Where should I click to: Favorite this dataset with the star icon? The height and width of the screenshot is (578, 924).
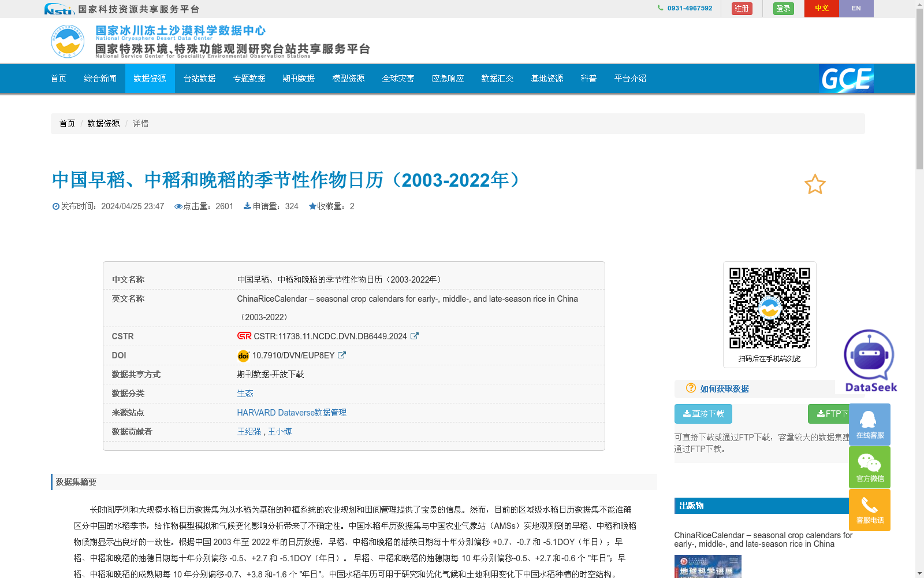(815, 184)
